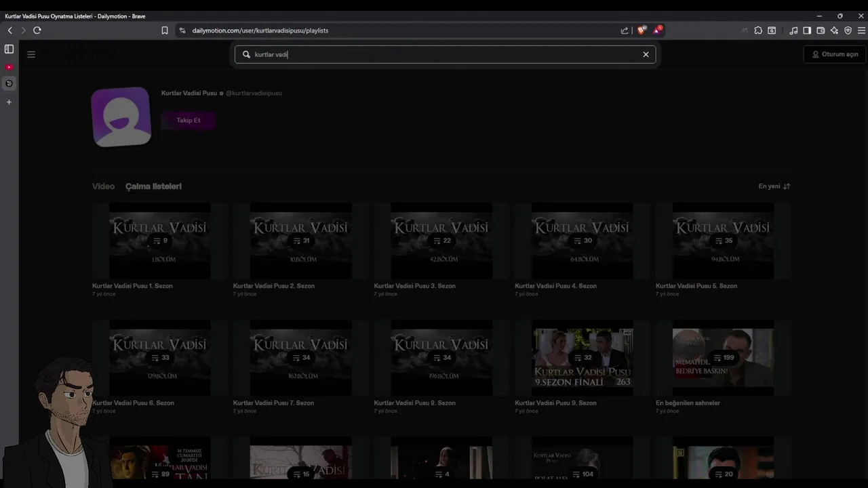868x488 pixels.
Task: Click 'Kurtlar Vadisi Pusu 9. Sezon' title
Action: coord(556,403)
